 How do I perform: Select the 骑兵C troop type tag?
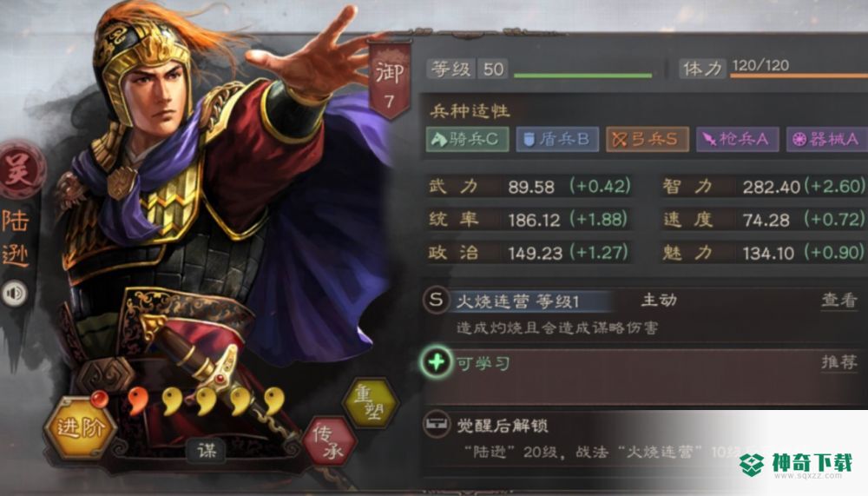468,138
